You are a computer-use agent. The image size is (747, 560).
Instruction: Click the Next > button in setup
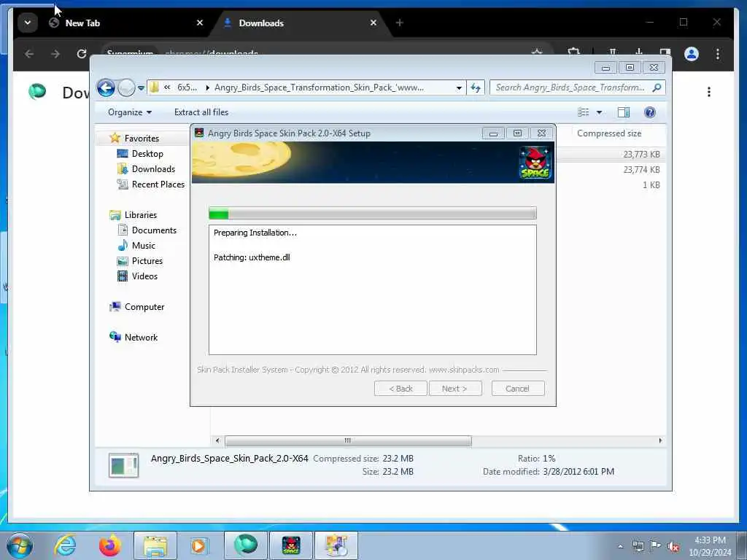454,389
